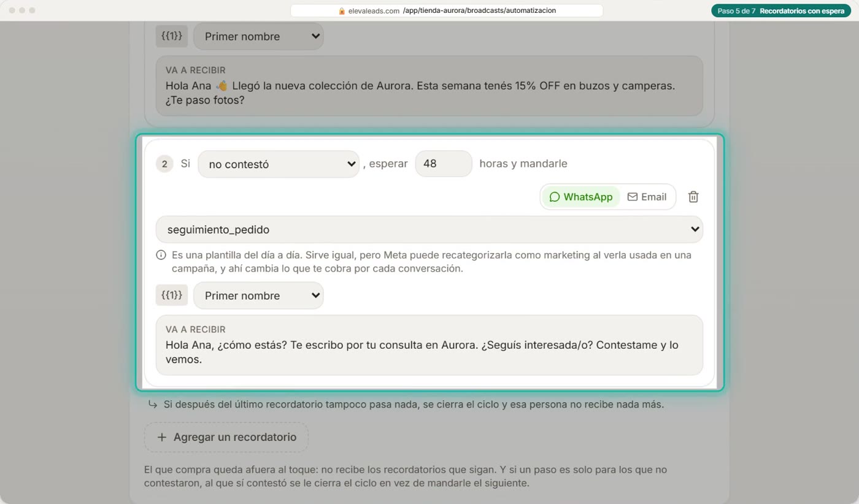Image resolution: width=859 pixels, height=504 pixels.
Task: Click the {{1}} variable tag at the top
Action: point(172,36)
